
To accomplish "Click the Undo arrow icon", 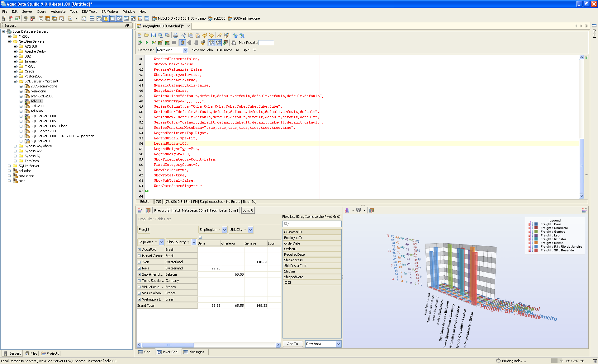I will click(x=204, y=35).
